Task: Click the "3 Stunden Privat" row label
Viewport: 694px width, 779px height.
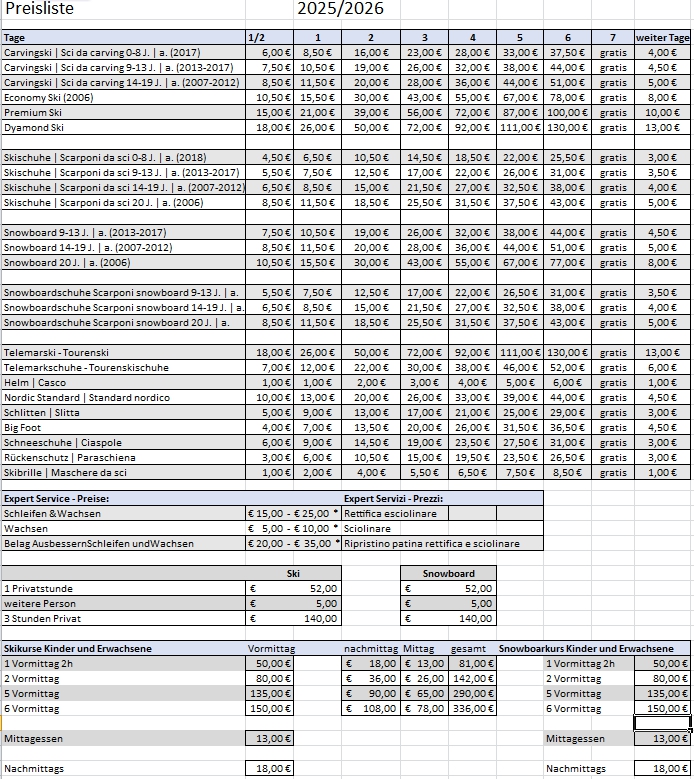Action: point(42,619)
